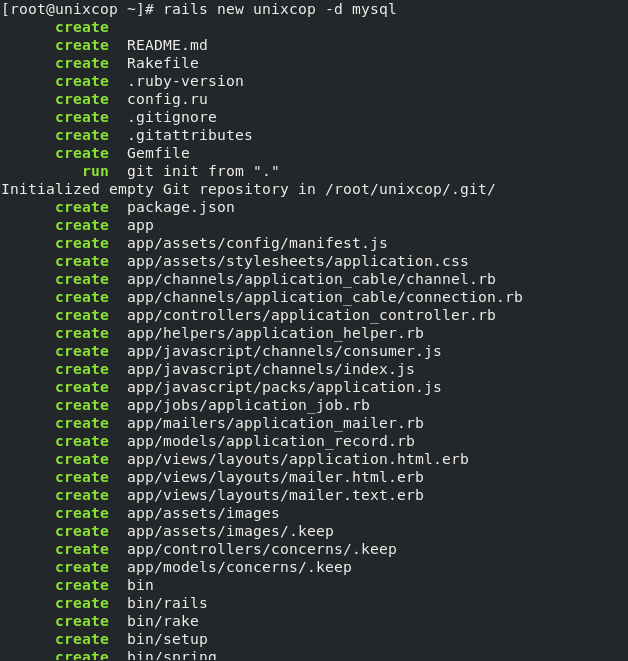Click the Initialized empty Git repository message
The image size is (628, 661).
[248, 189]
